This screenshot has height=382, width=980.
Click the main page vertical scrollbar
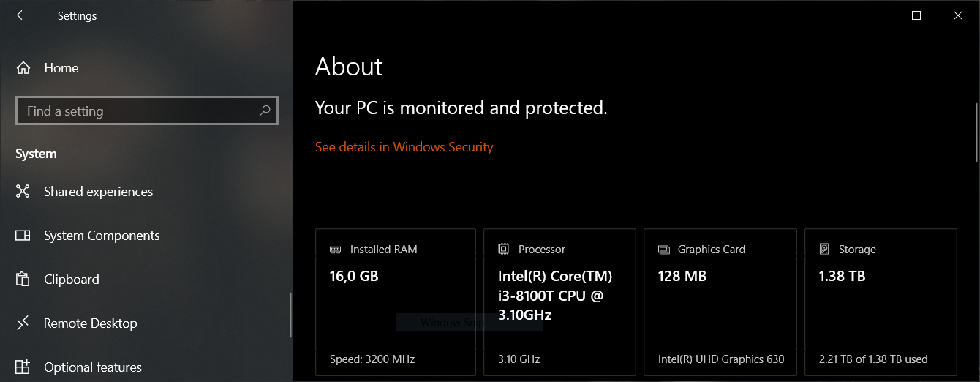click(976, 132)
